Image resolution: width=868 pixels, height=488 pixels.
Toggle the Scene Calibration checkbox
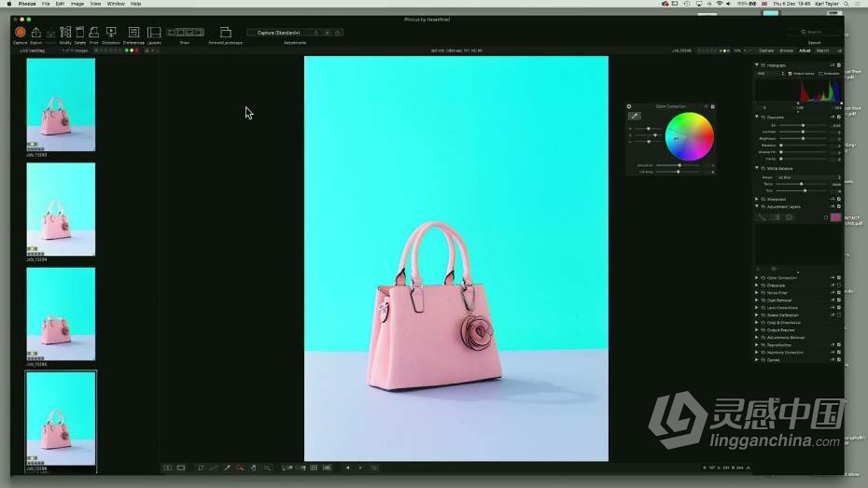tap(839, 315)
